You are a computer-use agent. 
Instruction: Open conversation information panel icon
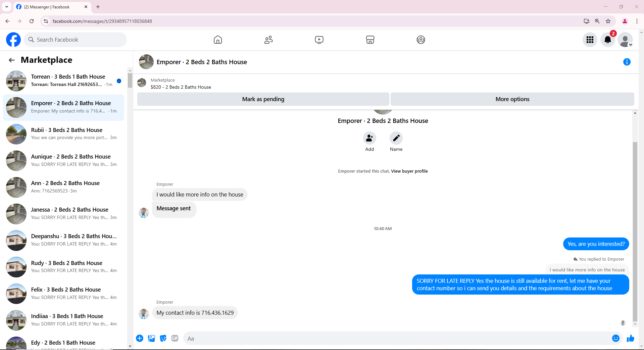tap(627, 62)
